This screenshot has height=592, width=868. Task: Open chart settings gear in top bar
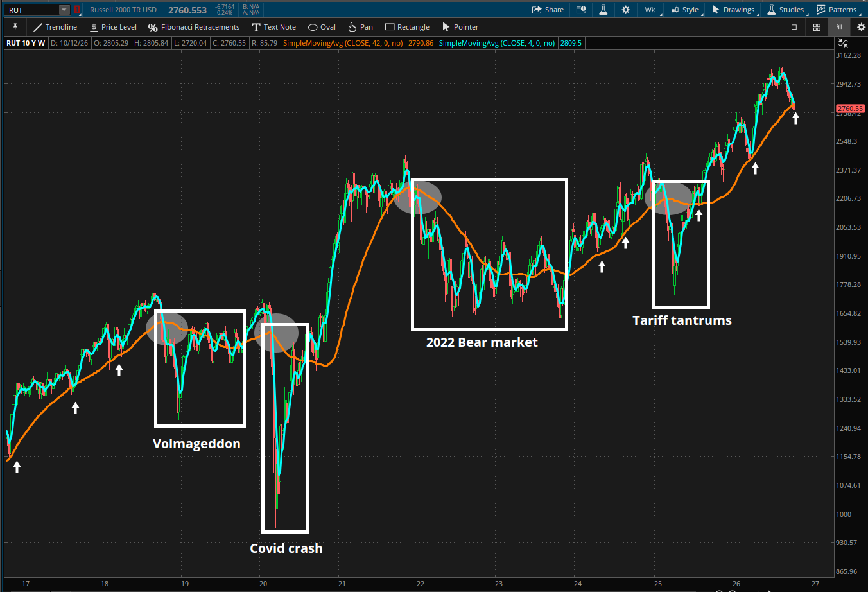pos(625,10)
